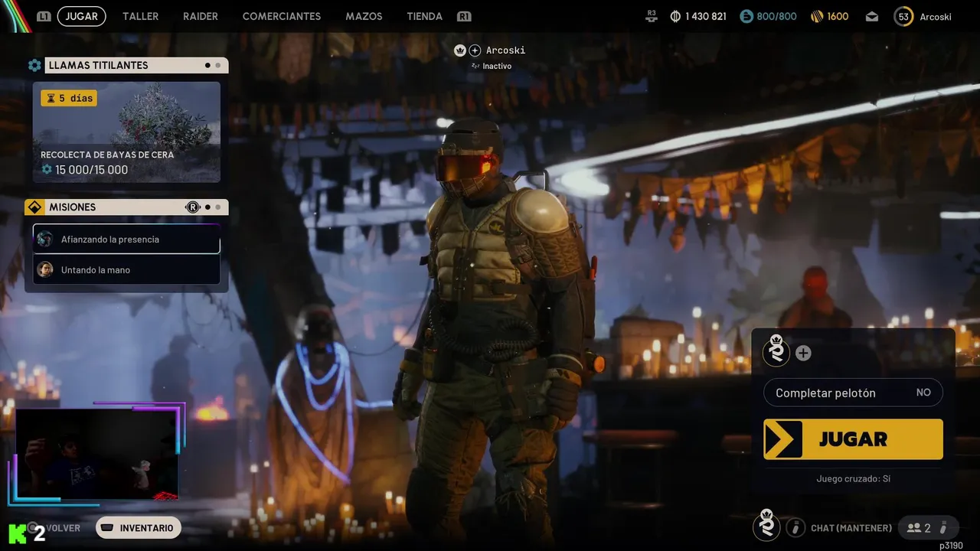Click the R1 next-tab icon
980x551 pixels.
(x=463, y=16)
